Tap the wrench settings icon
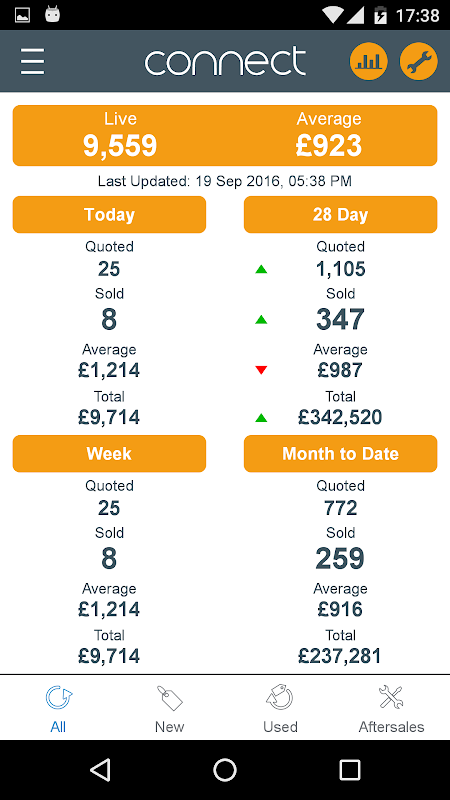Viewport: 450px width, 800px height. pos(418,62)
